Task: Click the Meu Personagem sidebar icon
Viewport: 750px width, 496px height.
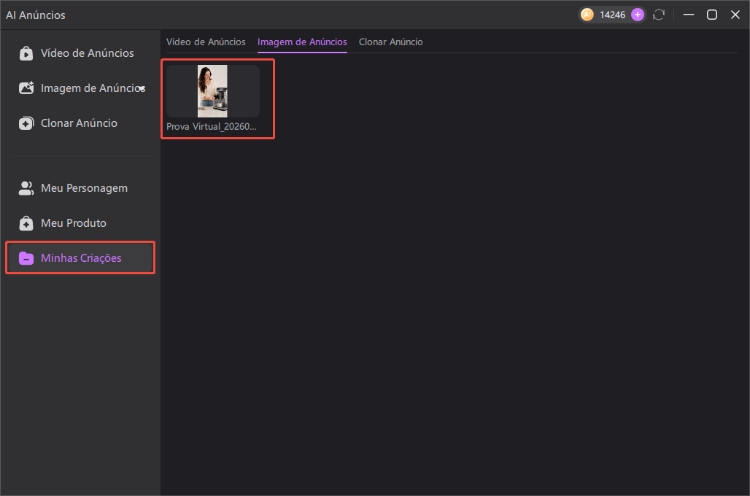Action: pos(26,188)
